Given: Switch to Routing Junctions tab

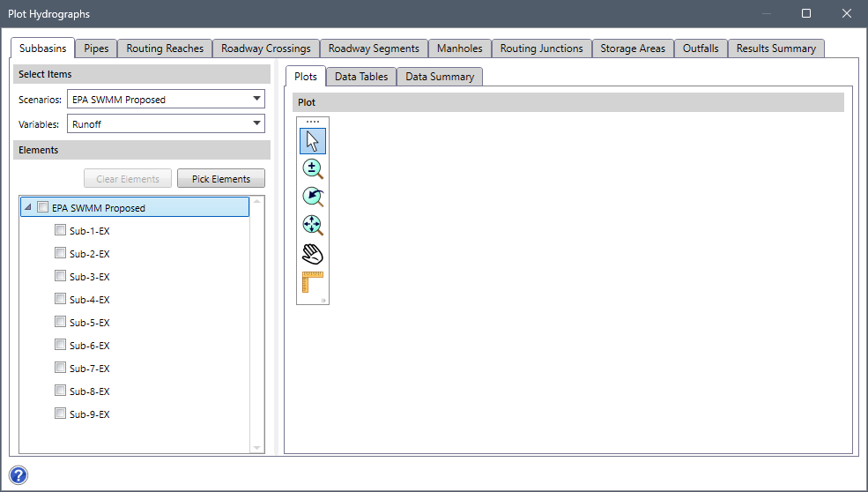Looking at the screenshot, I should (x=541, y=48).
